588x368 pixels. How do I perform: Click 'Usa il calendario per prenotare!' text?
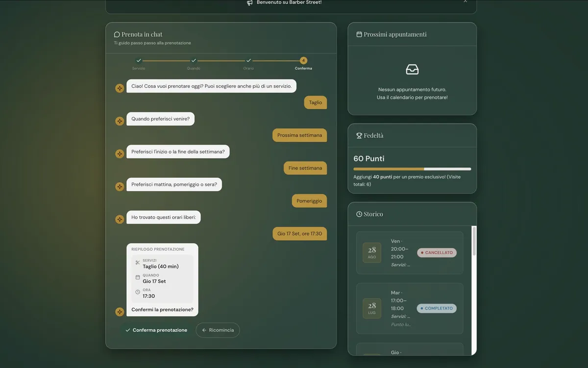(412, 98)
